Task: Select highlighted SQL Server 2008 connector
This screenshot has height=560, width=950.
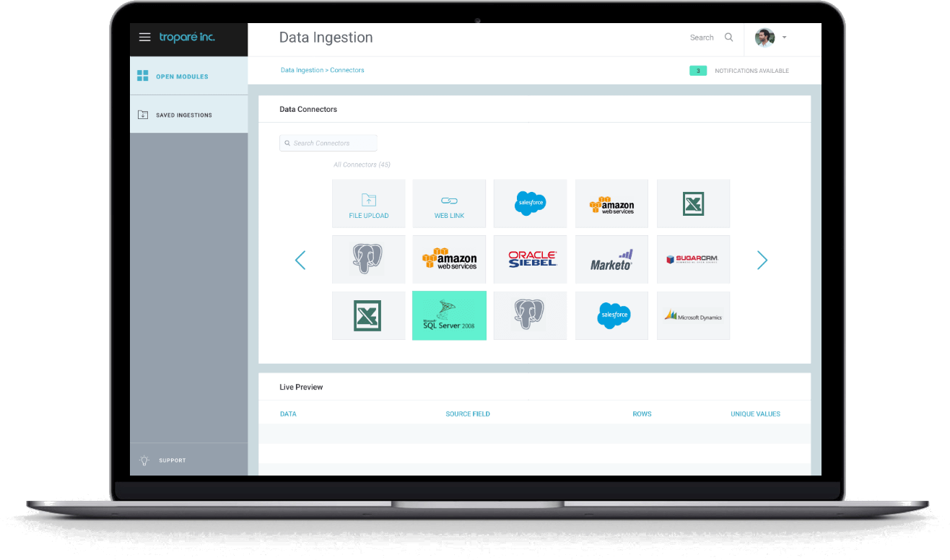Action: (449, 315)
